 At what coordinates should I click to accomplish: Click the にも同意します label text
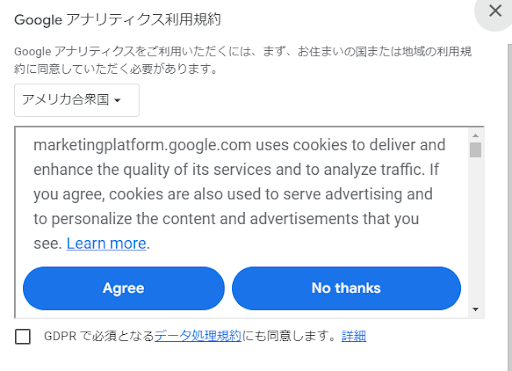[289, 336]
